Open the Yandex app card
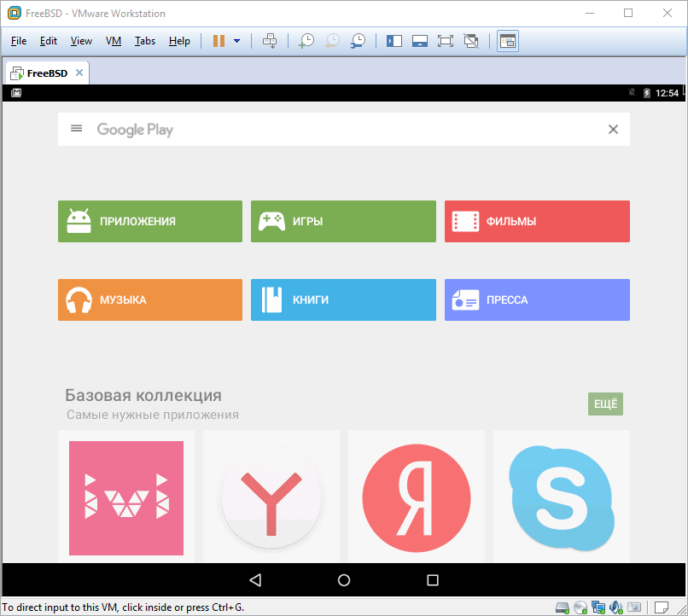The height and width of the screenshot is (616, 688). [417, 497]
